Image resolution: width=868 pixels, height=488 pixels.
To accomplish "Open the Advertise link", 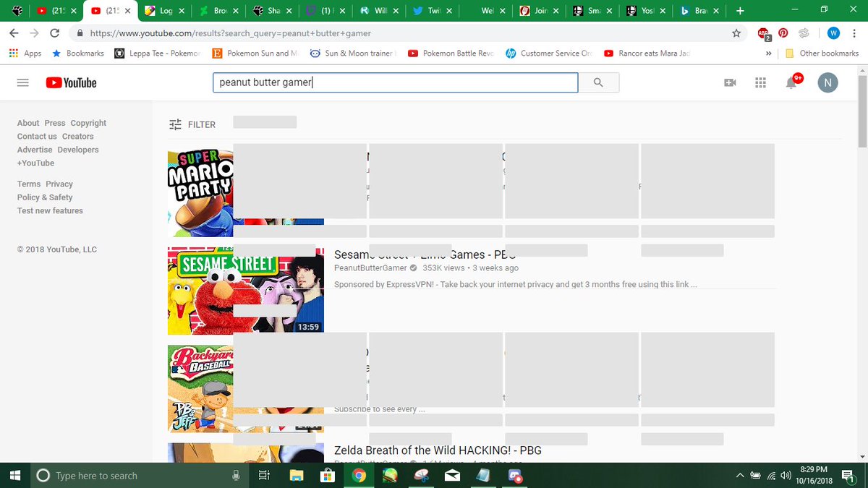I will [35, 150].
